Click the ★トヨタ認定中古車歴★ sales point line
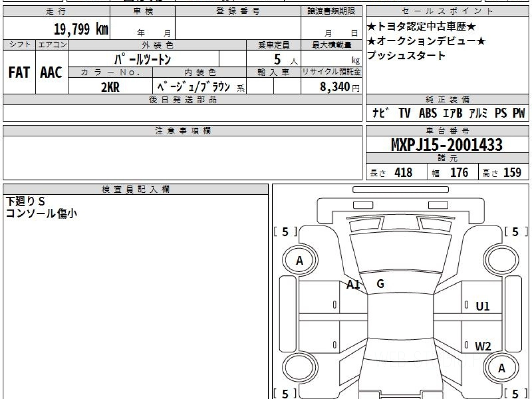The image size is (532, 399). (422, 27)
